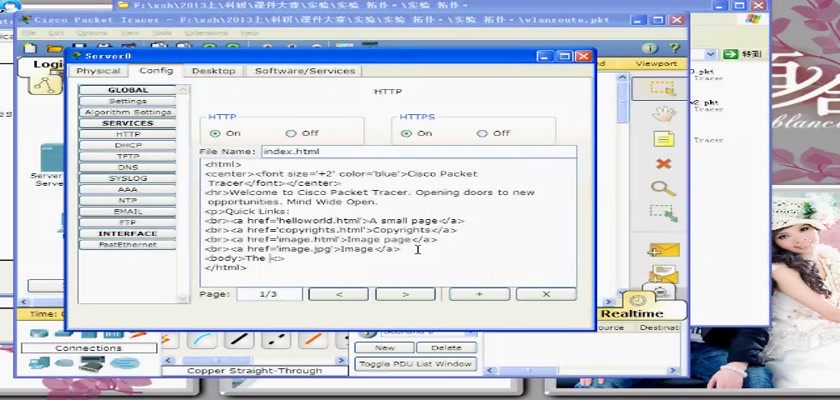840x400 pixels.
Task: Open Algorithm Settings config section
Action: click(128, 112)
